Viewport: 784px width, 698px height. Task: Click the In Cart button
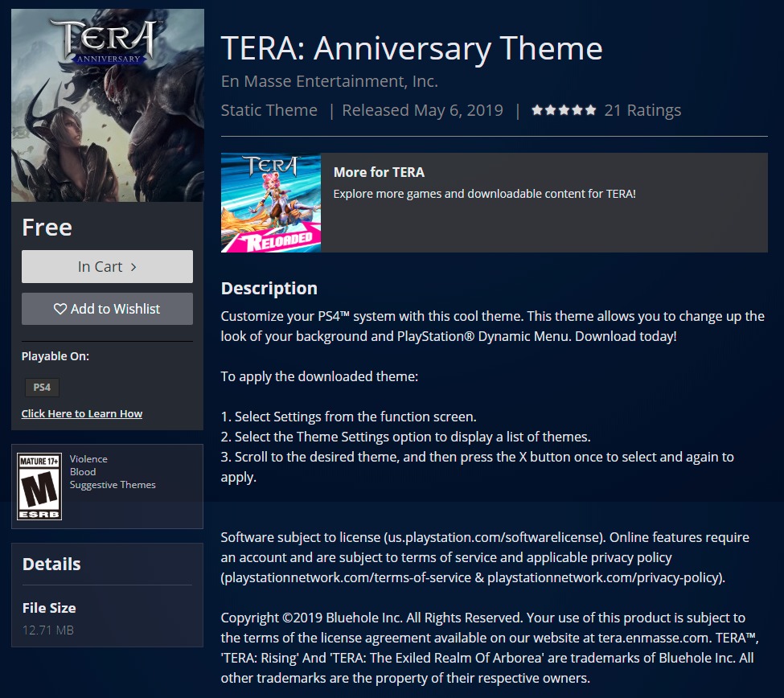click(107, 266)
